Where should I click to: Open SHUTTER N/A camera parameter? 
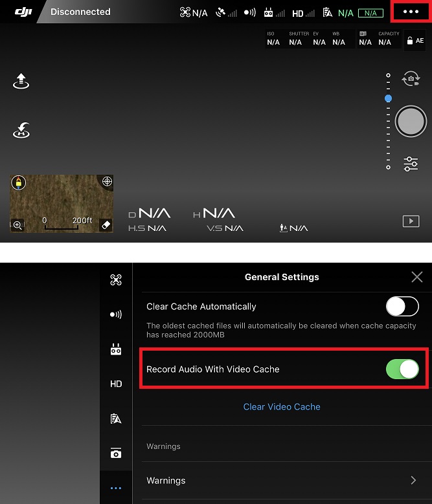[299, 39]
